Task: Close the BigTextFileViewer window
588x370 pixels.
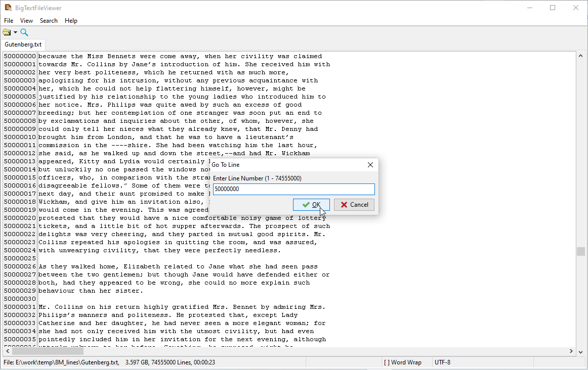Action: (x=576, y=8)
